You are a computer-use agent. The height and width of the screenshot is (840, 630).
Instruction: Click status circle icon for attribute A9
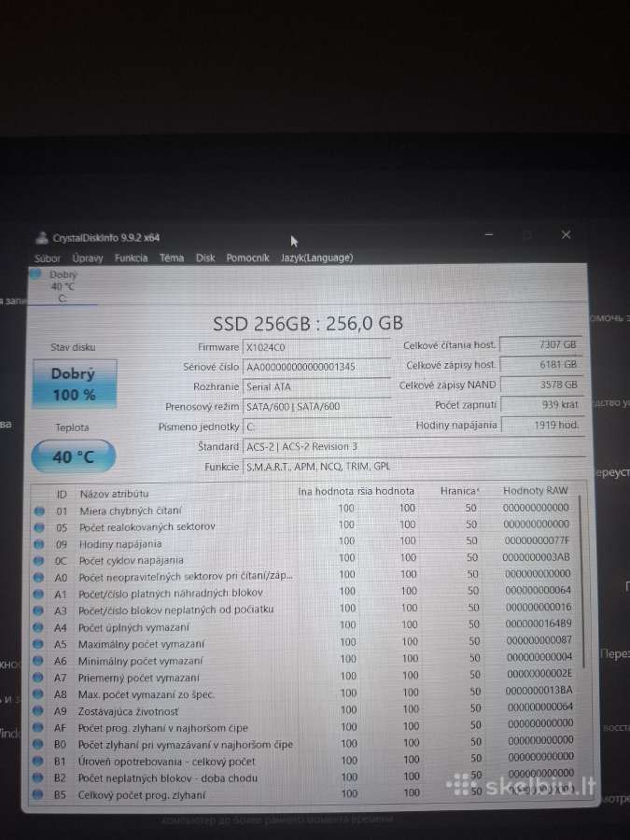pos(37,711)
